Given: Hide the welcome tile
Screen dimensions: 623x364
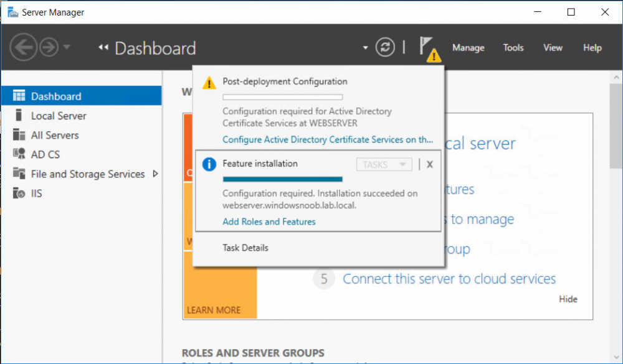Looking at the screenshot, I should (568, 299).
